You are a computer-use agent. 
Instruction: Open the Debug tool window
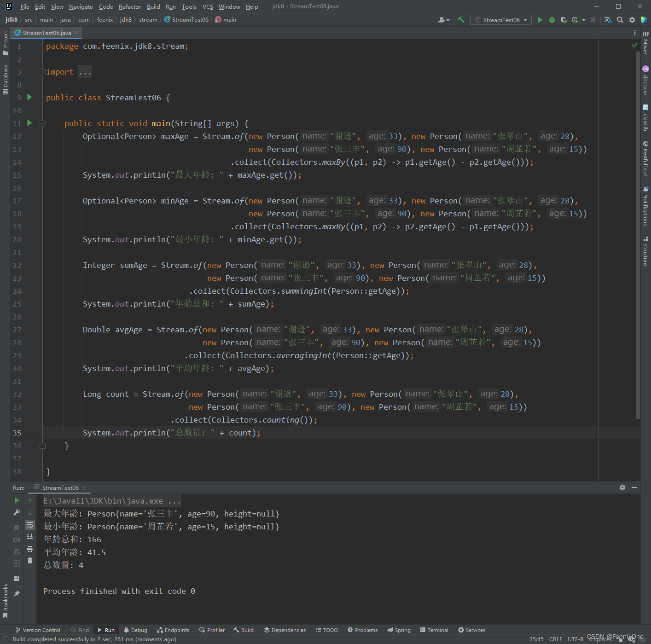pyautogui.click(x=135, y=630)
